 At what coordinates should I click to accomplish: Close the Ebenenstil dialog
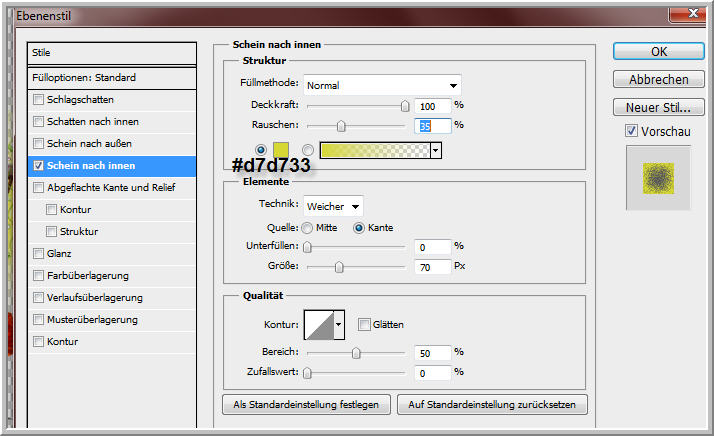(x=691, y=14)
